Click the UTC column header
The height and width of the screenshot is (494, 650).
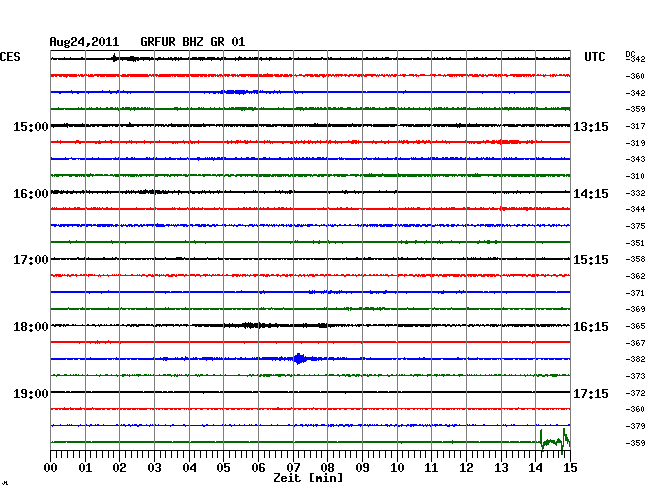point(594,57)
